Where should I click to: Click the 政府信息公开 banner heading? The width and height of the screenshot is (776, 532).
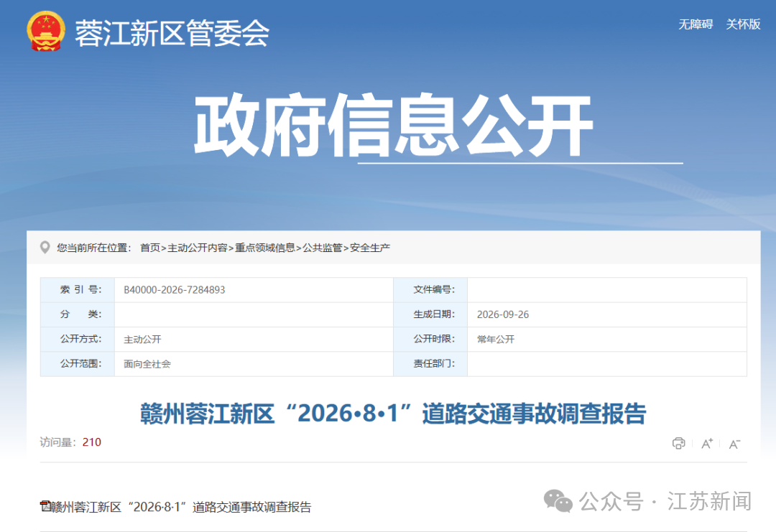pyautogui.click(x=394, y=126)
